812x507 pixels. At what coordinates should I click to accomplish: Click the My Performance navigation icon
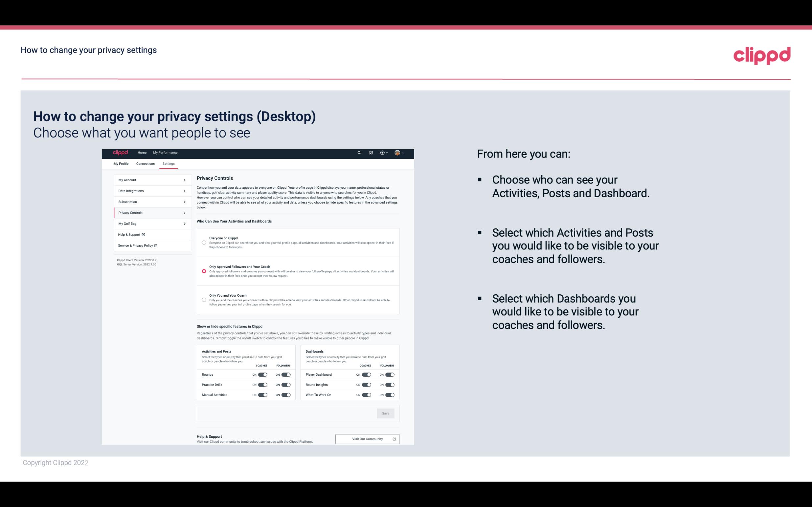pos(165,153)
